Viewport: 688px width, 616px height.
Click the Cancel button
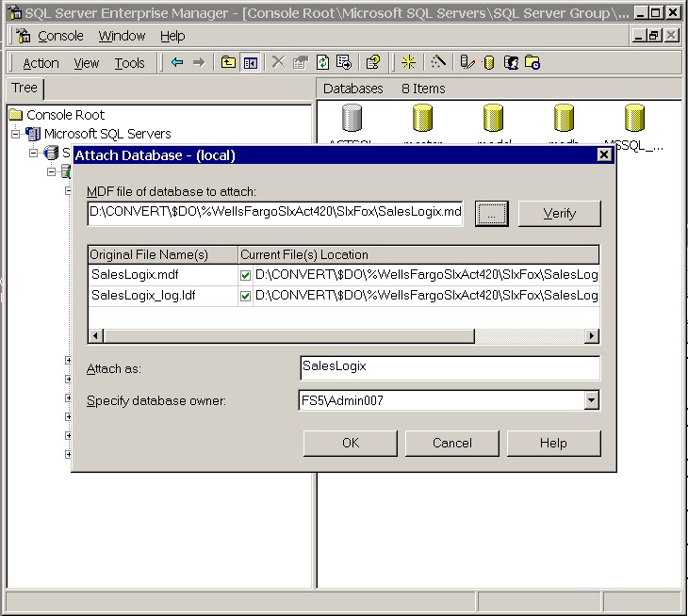[452, 444]
